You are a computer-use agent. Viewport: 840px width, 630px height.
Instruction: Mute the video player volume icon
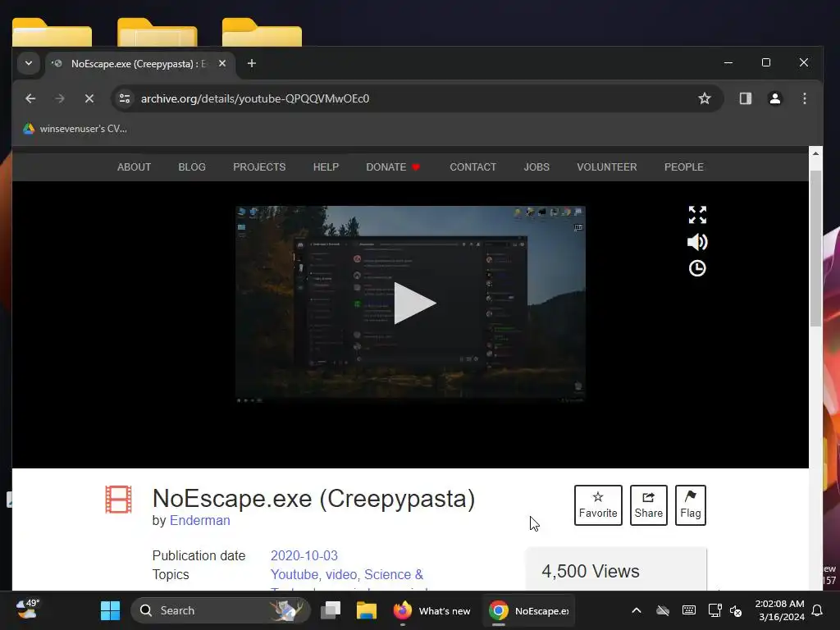point(697,242)
